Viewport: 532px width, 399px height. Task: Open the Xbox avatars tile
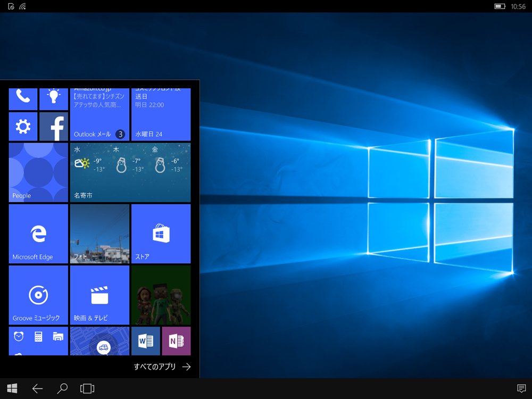click(161, 295)
